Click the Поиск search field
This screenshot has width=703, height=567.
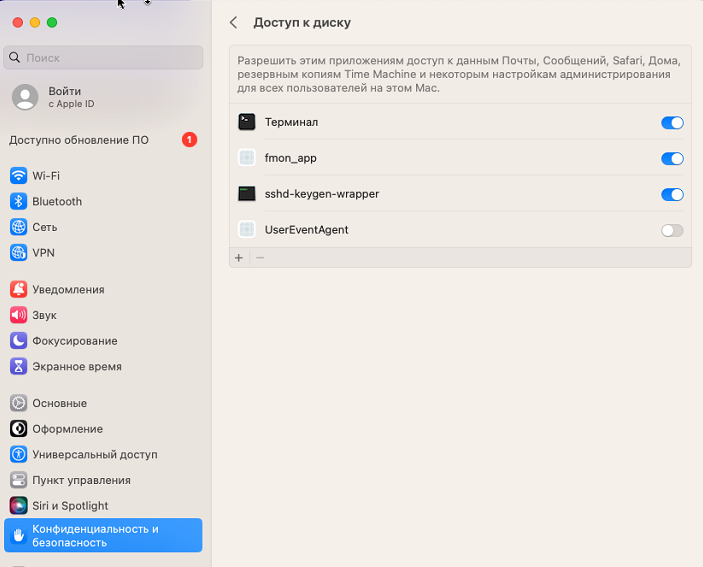click(104, 58)
